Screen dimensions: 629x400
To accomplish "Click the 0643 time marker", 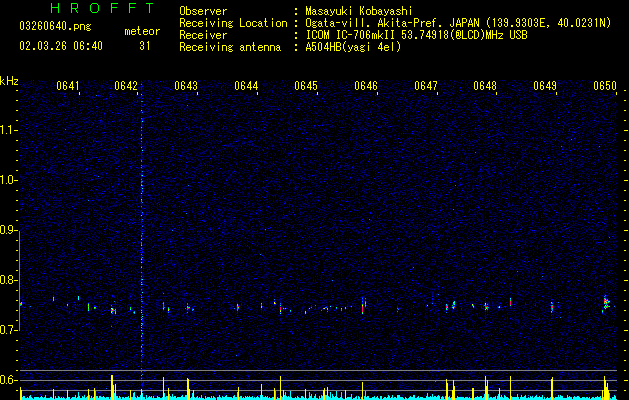I will point(186,86).
